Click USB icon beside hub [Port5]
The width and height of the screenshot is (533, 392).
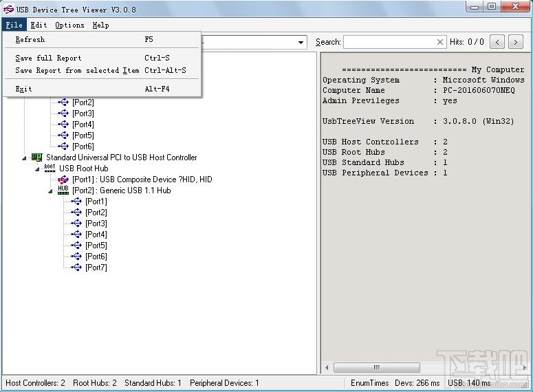tap(76, 245)
